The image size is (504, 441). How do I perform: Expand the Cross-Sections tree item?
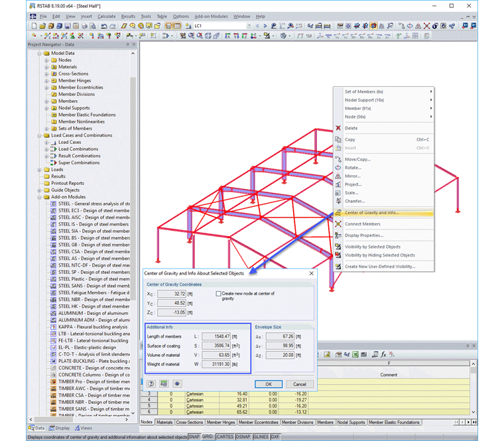point(46,74)
